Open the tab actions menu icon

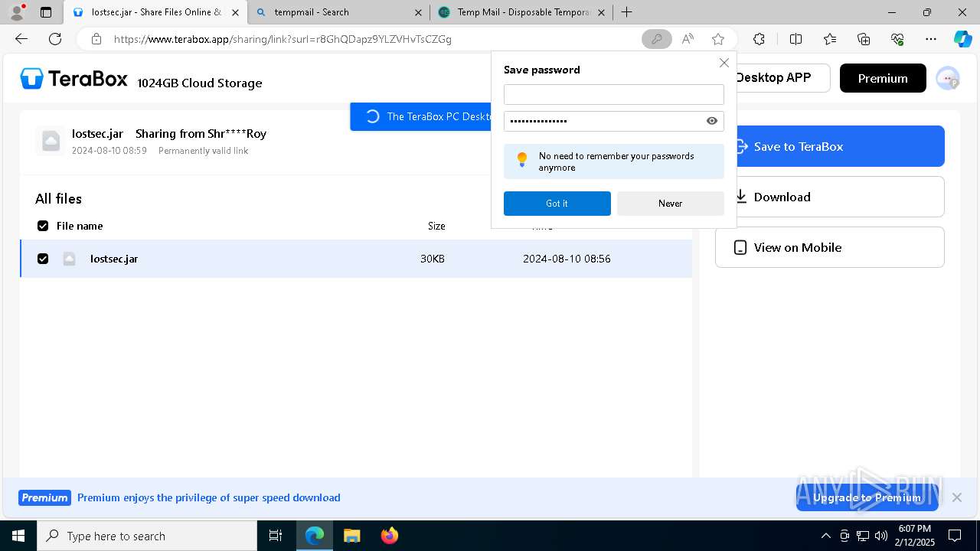click(46, 12)
